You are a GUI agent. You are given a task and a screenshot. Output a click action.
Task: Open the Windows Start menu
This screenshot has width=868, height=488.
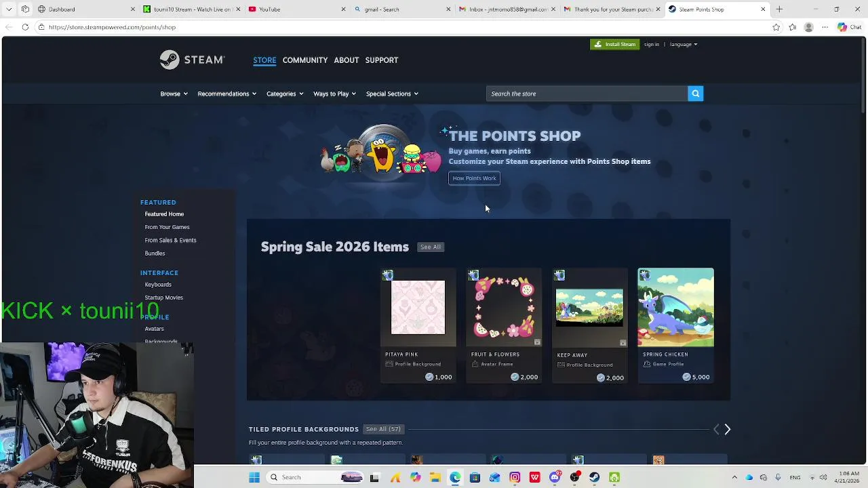point(254,477)
